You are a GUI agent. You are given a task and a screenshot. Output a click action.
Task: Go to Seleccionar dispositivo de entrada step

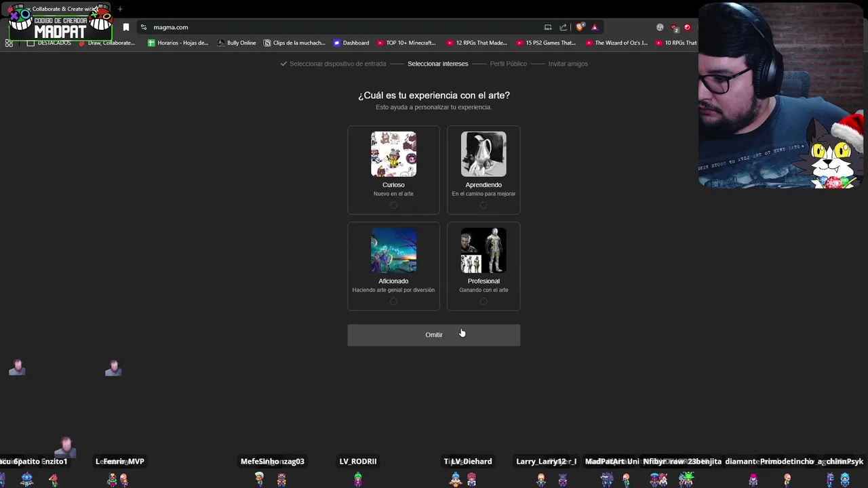[x=333, y=64]
